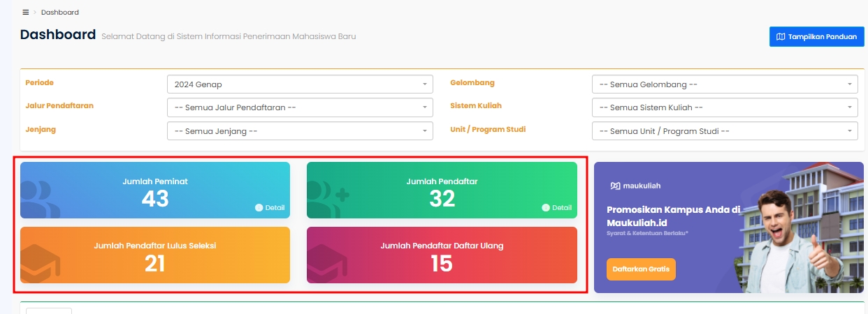
Task: Expand the Unit / Program Studi dropdown
Action: [x=724, y=130]
